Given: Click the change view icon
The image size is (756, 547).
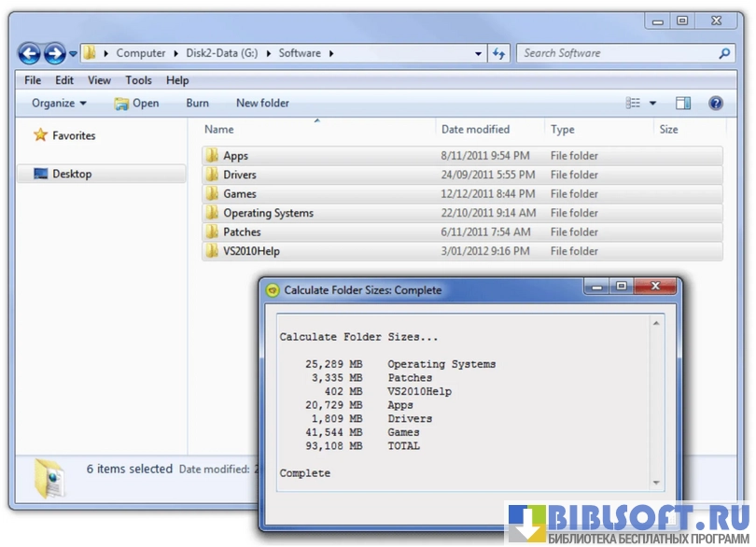Looking at the screenshot, I should pos(634,104).
